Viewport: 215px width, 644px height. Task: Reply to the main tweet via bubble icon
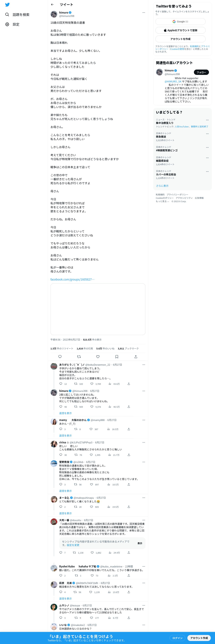coord(60,356)
